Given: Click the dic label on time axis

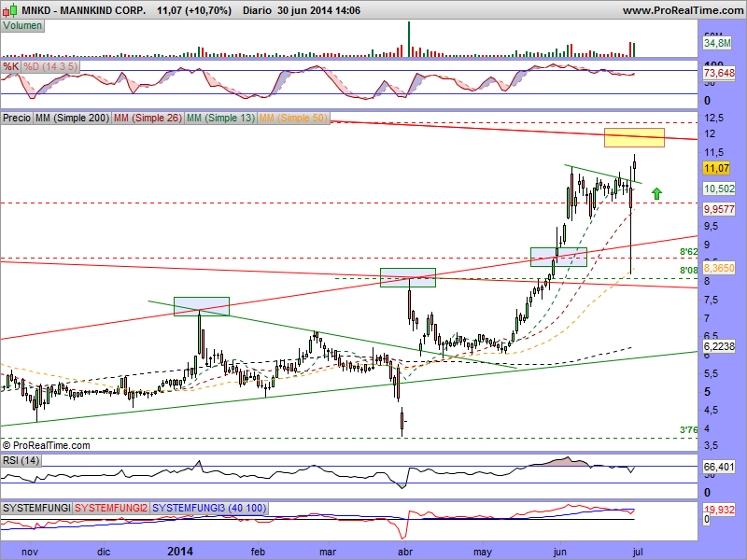Looking at the screenshot, I should 104,552.
